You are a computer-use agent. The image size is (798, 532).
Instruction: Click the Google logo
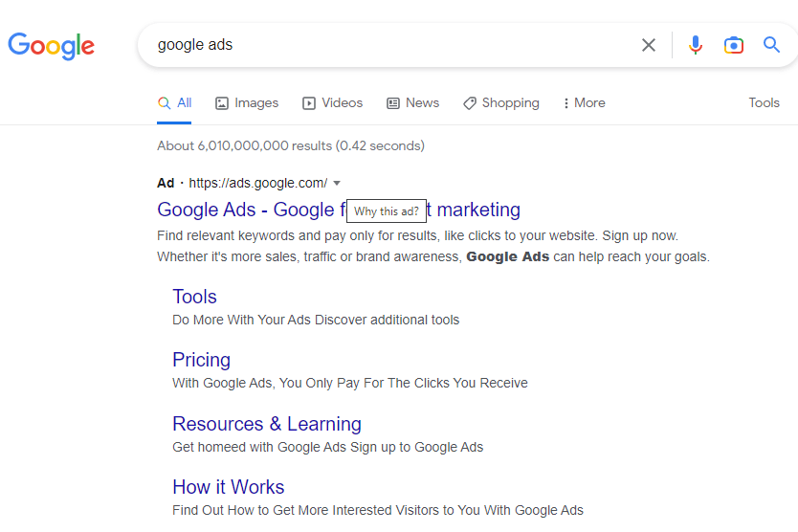coord(51,46)
